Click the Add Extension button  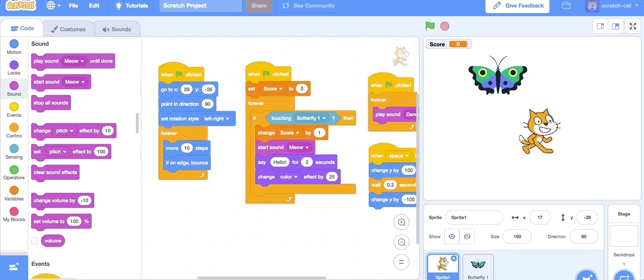tap(14, 267)
